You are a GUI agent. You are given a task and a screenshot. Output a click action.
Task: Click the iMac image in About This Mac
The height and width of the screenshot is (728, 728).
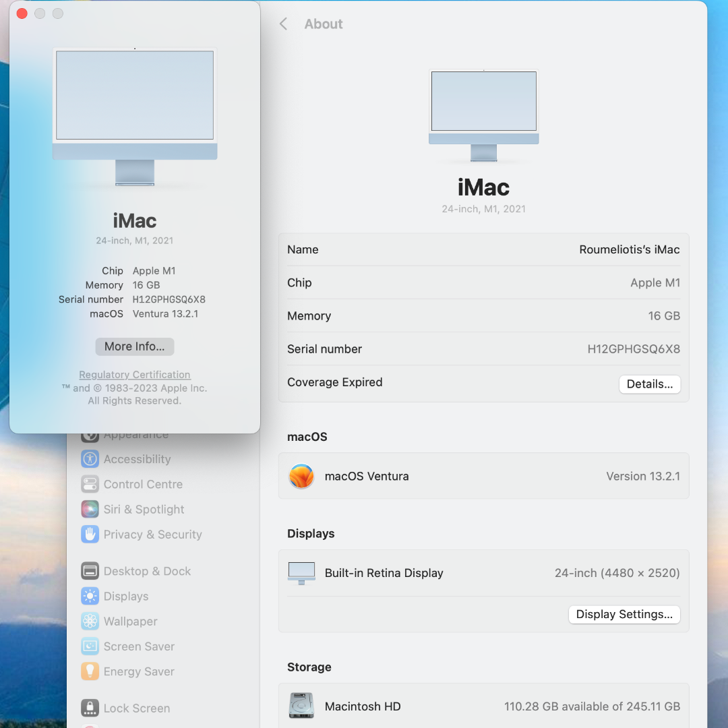tap(135, 117)
